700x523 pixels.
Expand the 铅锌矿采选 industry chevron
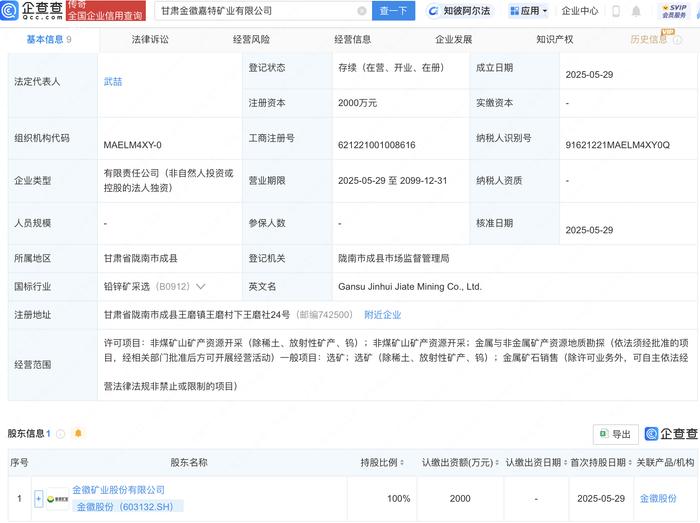click(x=200, y=286)
